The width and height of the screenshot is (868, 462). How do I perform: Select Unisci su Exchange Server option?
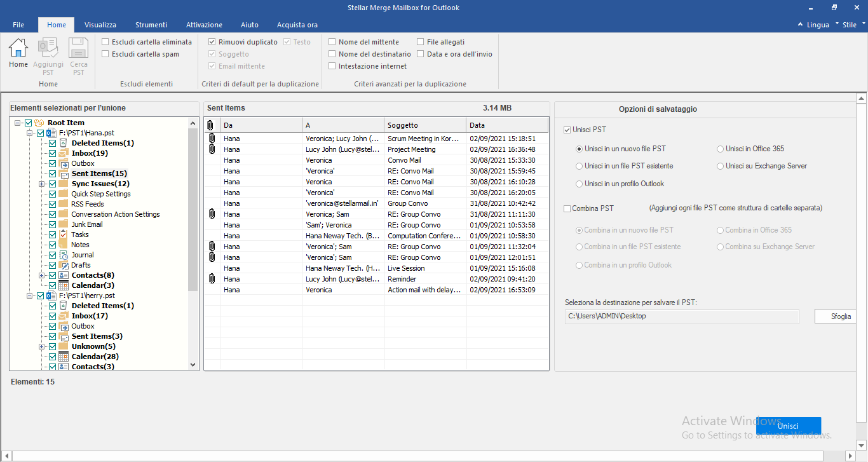coord(720,166)
